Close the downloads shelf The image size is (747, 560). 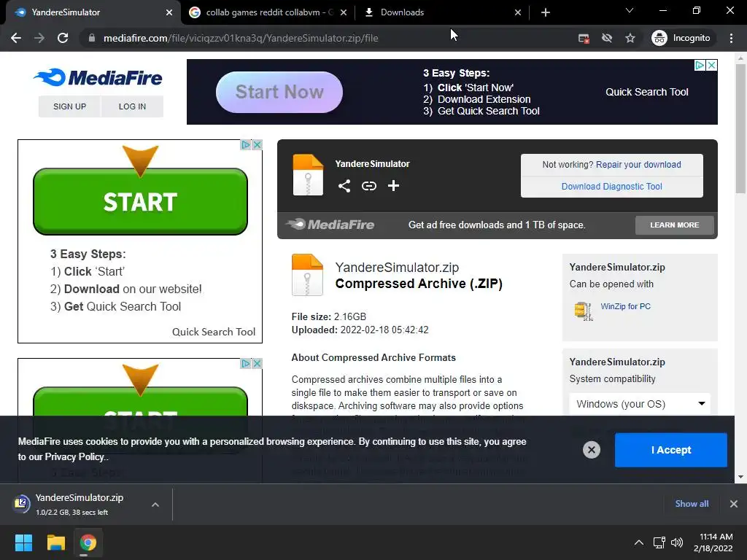(734, 504)
